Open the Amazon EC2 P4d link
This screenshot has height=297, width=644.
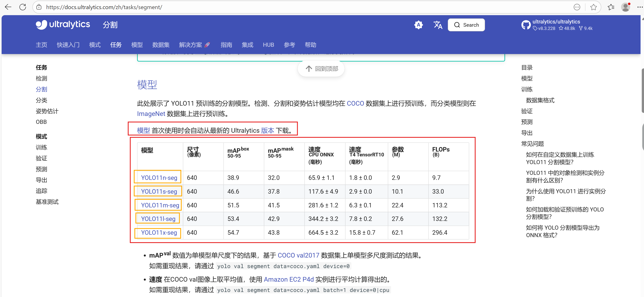pyautogui.click(x=289, y=279)
